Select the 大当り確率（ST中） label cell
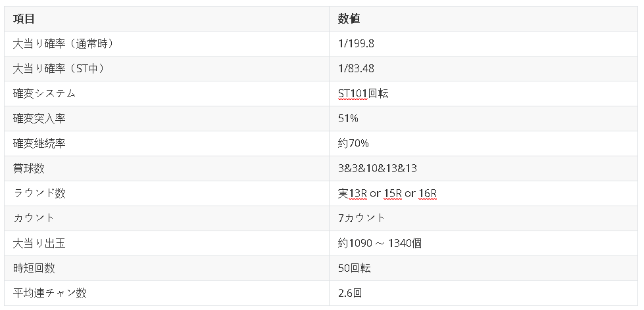Viewport: 644px width, 310px height. point(60,69)
